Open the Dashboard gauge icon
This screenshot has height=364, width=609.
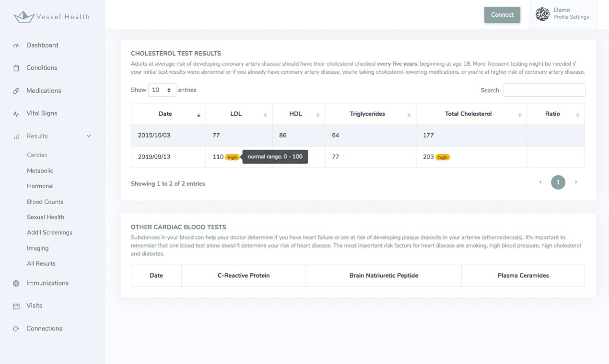pos(16,45)
